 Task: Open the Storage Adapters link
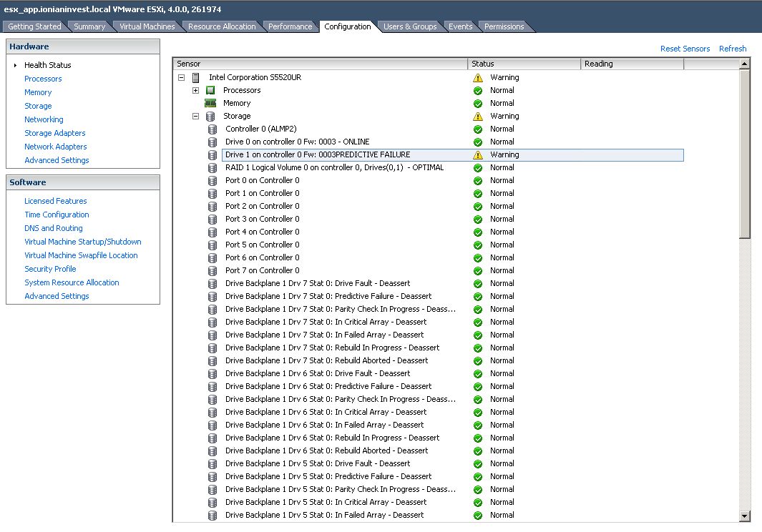pyautogui.click(x=55, y=133)
